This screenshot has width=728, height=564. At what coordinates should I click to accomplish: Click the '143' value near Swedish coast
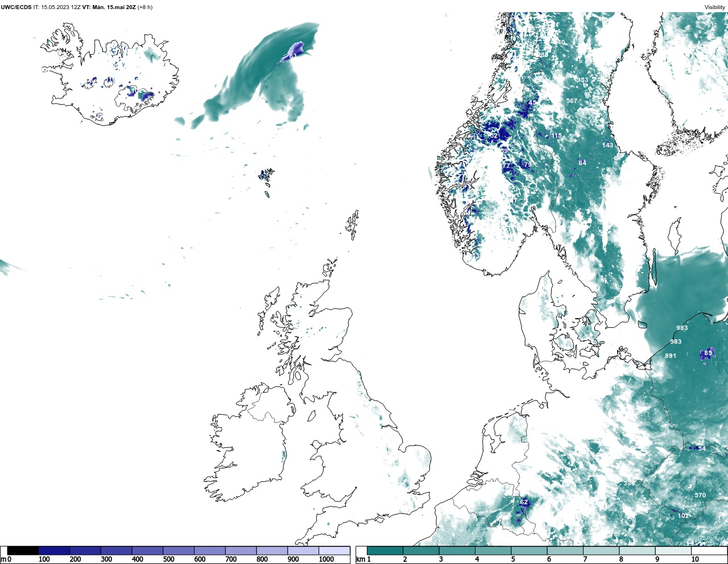point(608,145)
